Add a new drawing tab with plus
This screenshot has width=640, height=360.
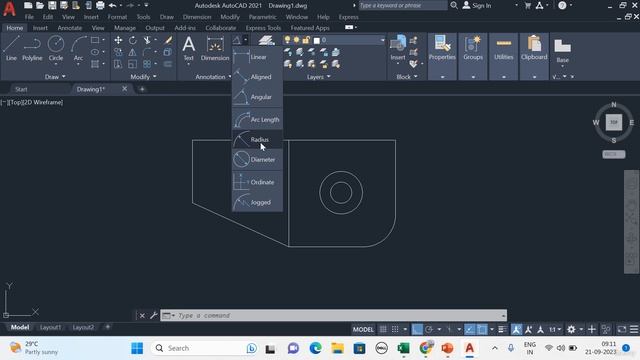point(142,89)
